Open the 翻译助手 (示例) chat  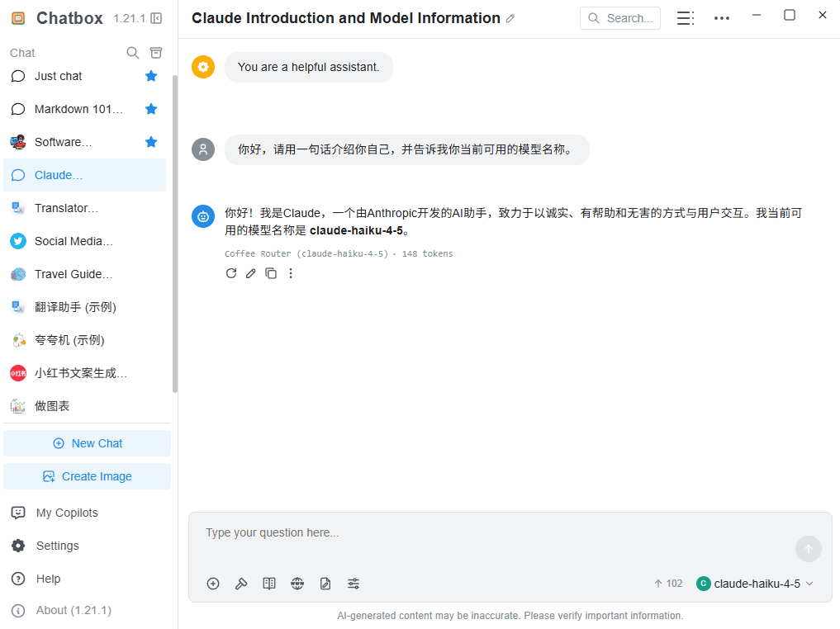[84, 307]
